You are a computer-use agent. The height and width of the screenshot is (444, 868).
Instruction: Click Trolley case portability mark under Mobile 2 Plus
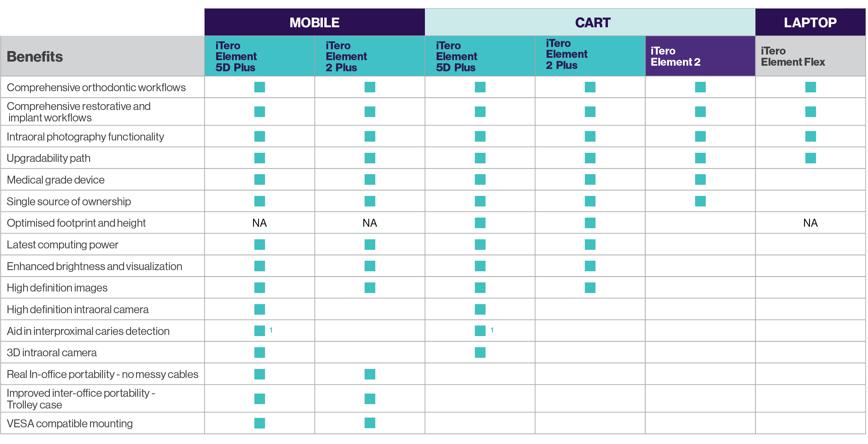370,399
